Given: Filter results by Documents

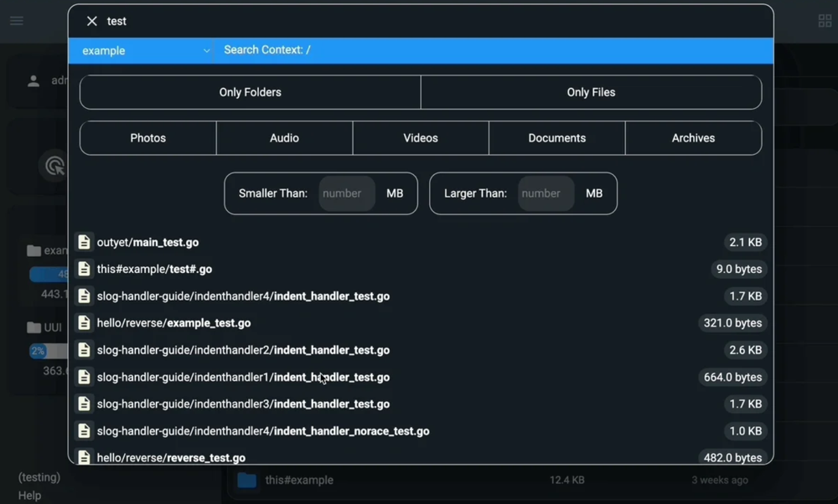Looking at the screenshot, I should 556,138.
